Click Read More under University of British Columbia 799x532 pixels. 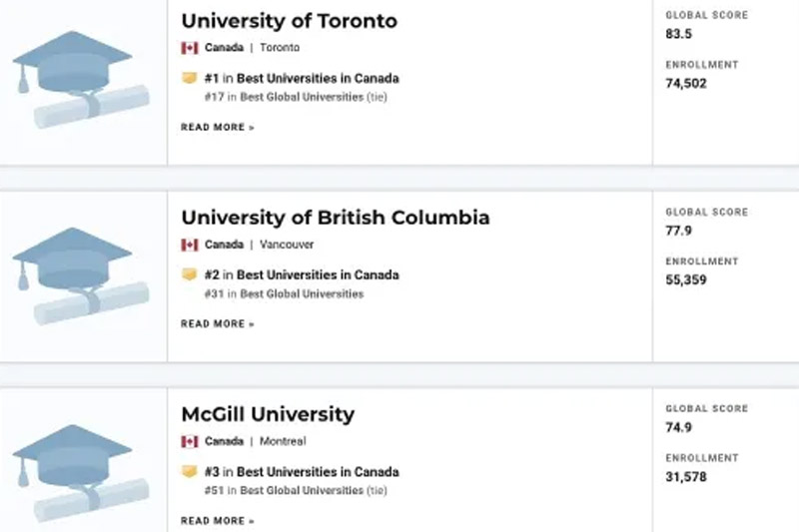pyautogui.click(x=218, y=323)
